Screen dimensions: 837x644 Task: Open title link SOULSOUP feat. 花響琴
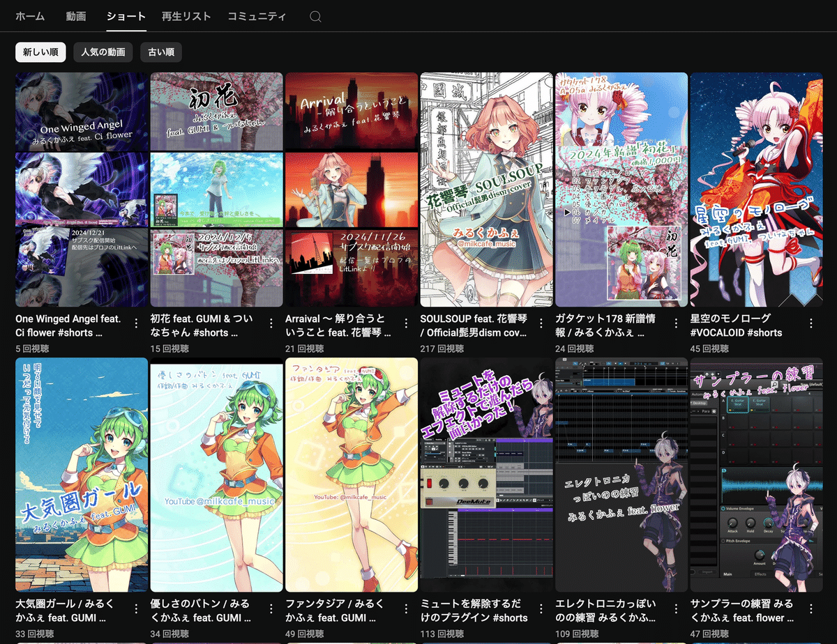pyautogui.click(x=474, y=325)
